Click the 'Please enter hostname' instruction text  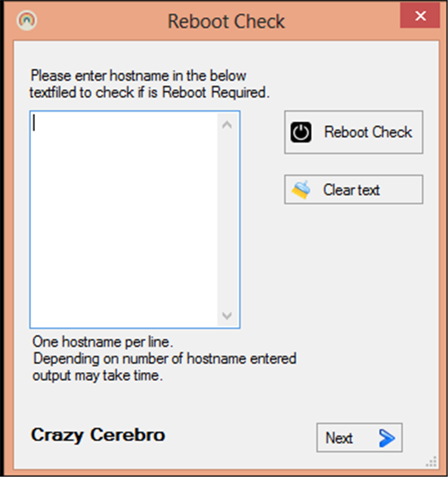[x=149, y=84]
